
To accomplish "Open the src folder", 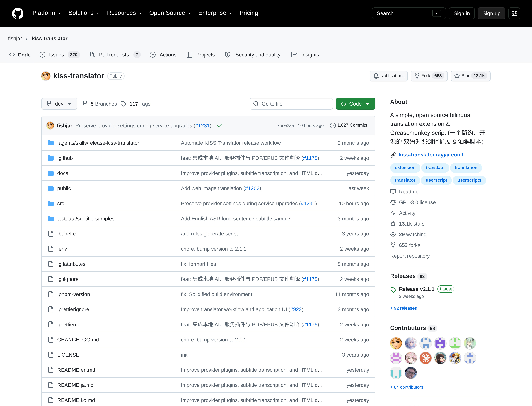I will [x=61, y=204].
